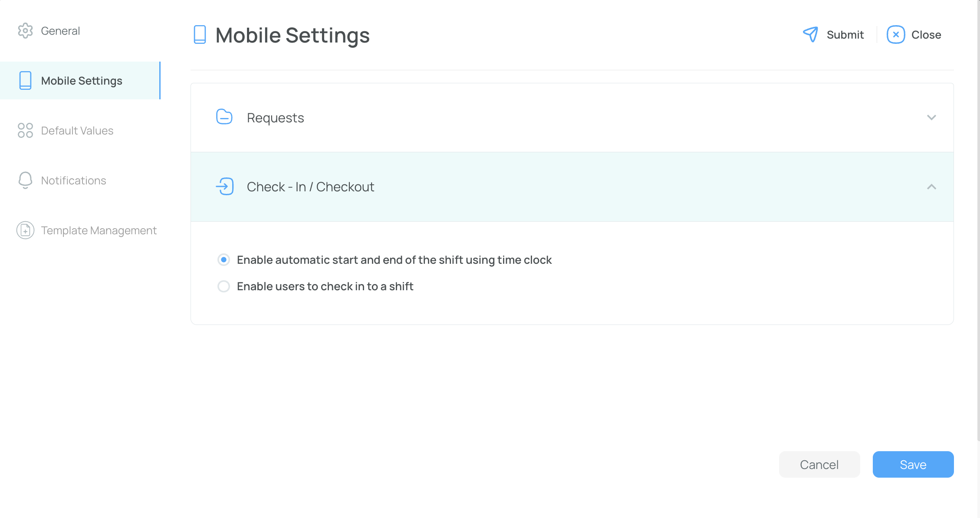Image resolution: width=980 pixels, height=518 pixels.
Task: Click the vertical scrollbar on right edge
Action: click(x=978, y=221)
